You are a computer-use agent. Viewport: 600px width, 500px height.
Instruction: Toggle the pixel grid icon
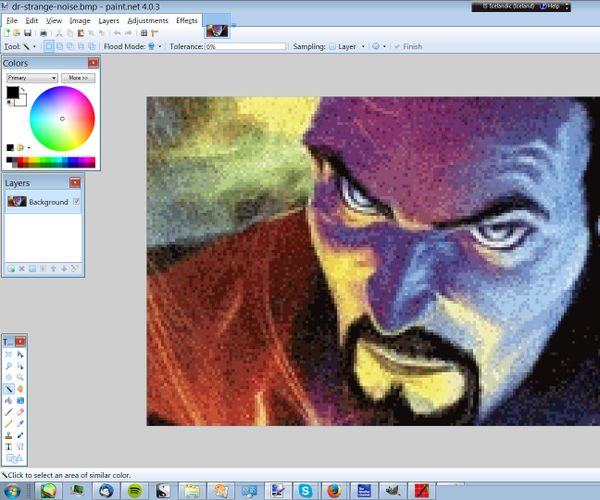click(144, 33)
